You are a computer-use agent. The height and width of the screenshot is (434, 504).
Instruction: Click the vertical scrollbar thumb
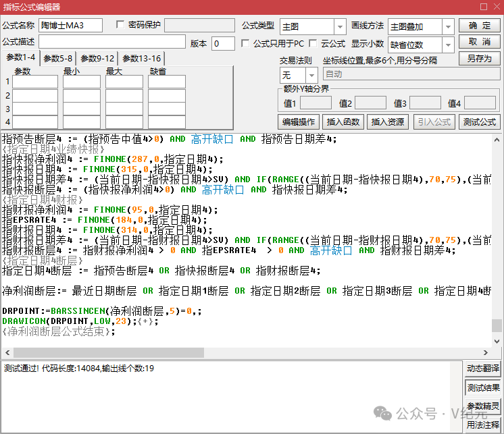[x=497, y=325]
